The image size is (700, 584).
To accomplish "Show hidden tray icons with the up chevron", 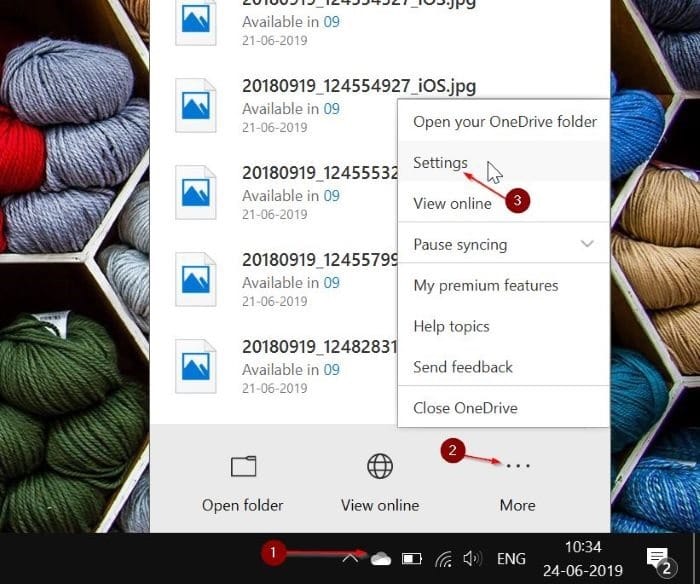I will [350, 558].
